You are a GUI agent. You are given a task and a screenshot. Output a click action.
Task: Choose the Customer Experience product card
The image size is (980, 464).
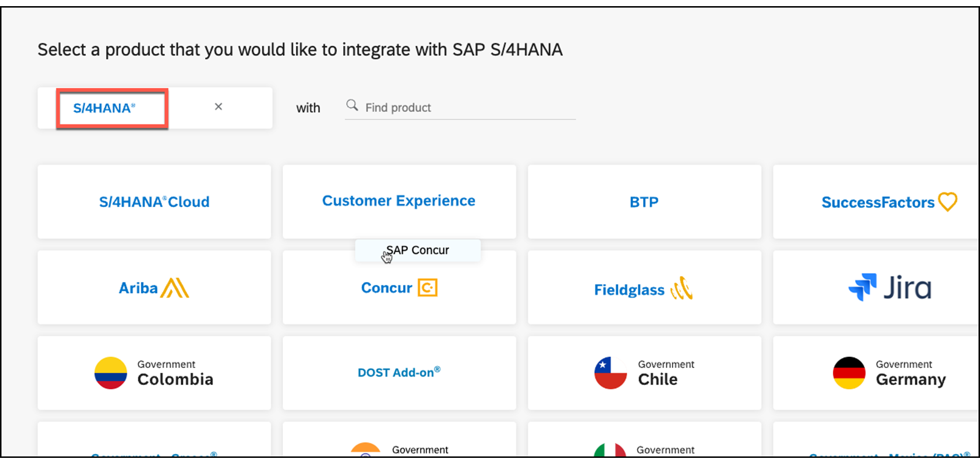[399, 201]
